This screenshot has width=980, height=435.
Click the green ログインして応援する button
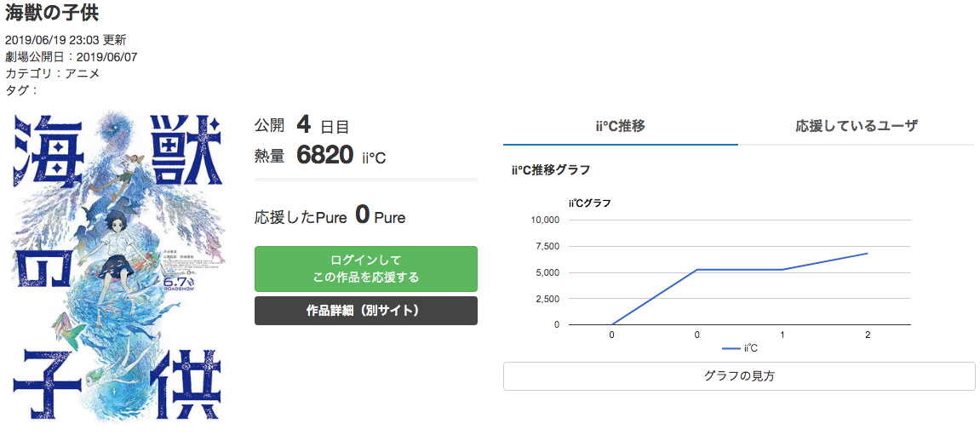(x=365, y=269)
